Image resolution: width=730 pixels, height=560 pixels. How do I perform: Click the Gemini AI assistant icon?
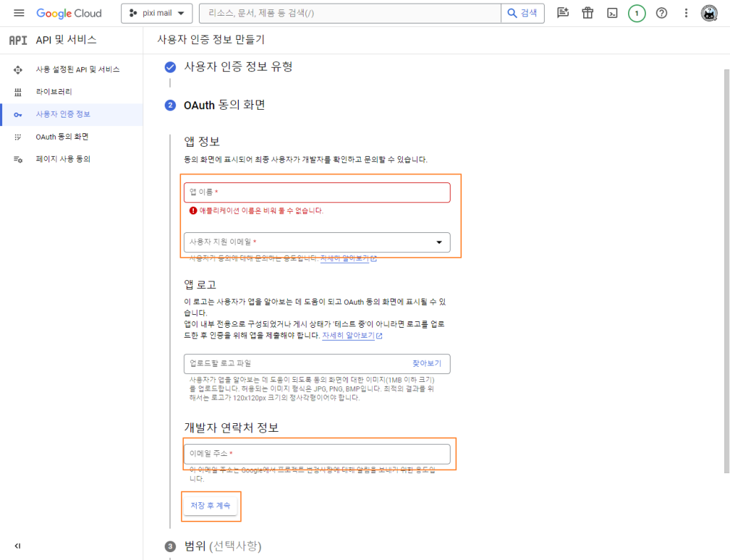pos(563,14)
